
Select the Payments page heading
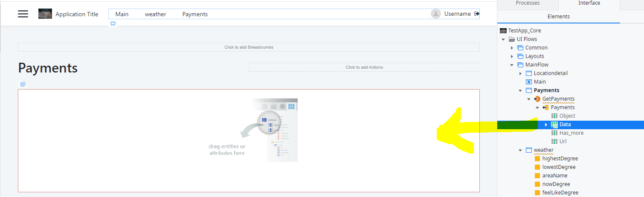click(48, 68)
